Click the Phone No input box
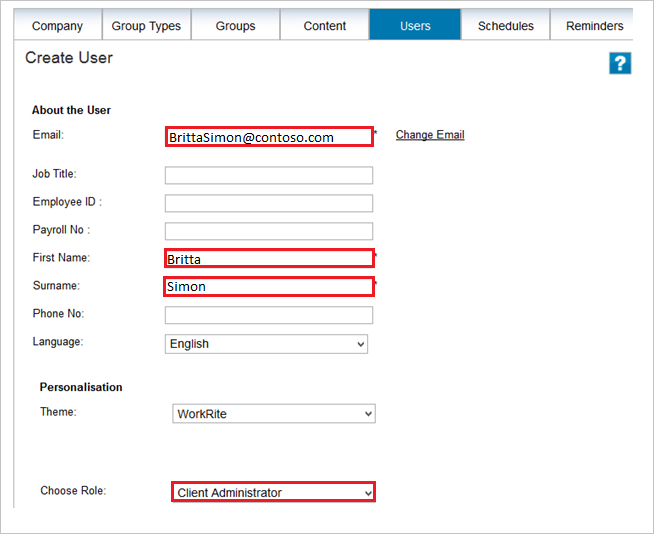Viewport: 654px width, 534px height. point(269,315)
